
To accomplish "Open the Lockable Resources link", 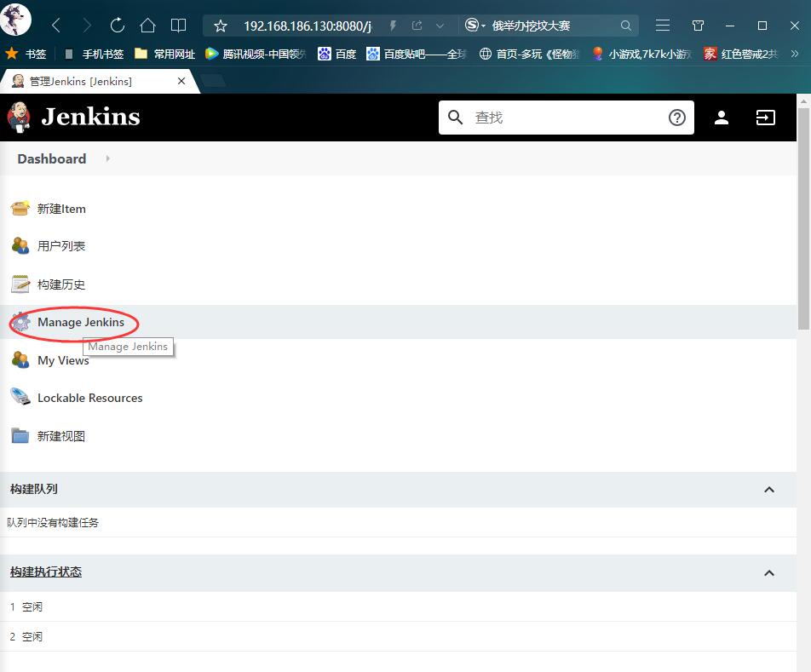I will tap(90, 398).
